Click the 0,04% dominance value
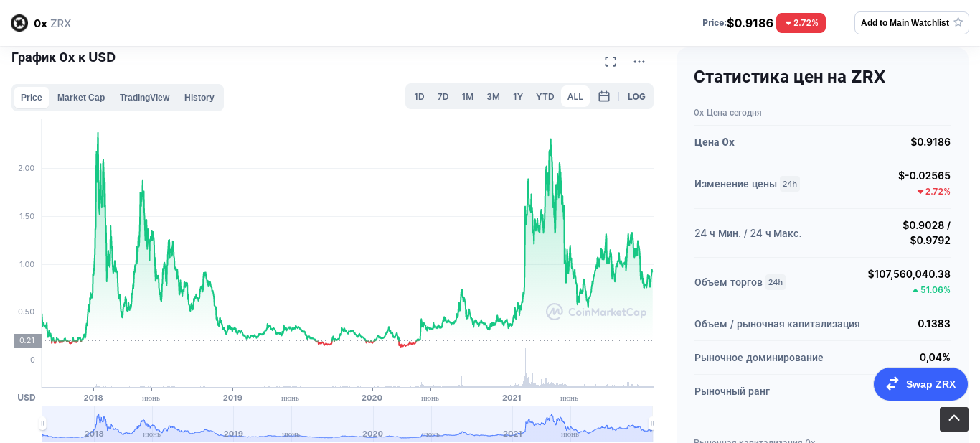 coord(935,358)
